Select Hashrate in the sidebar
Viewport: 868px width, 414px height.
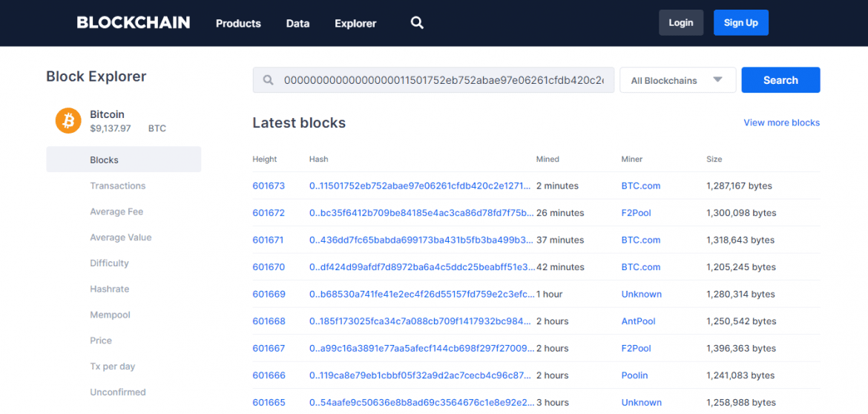(109, 289)
